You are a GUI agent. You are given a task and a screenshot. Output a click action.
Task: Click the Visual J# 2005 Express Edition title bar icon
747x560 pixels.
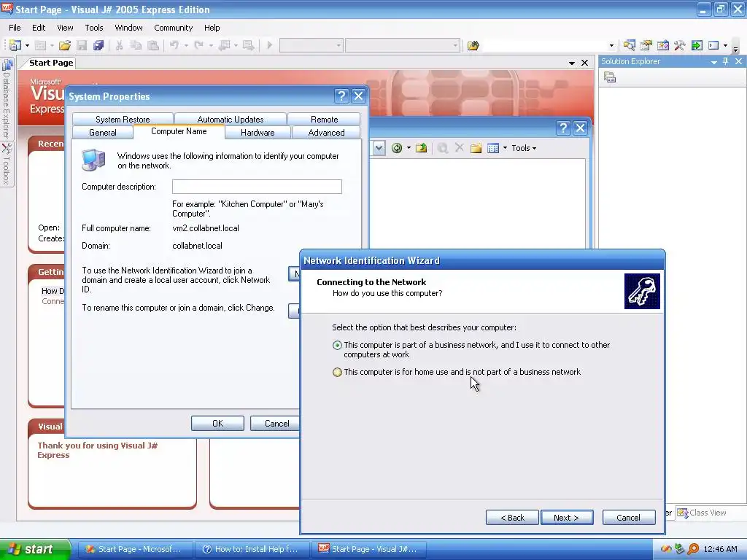(7, 9)
